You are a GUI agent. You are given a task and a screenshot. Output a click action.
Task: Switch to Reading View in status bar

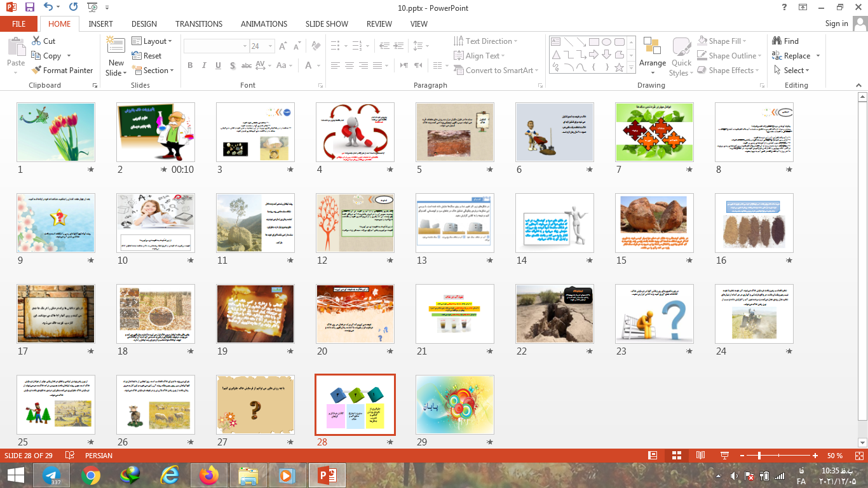(700, 456)
